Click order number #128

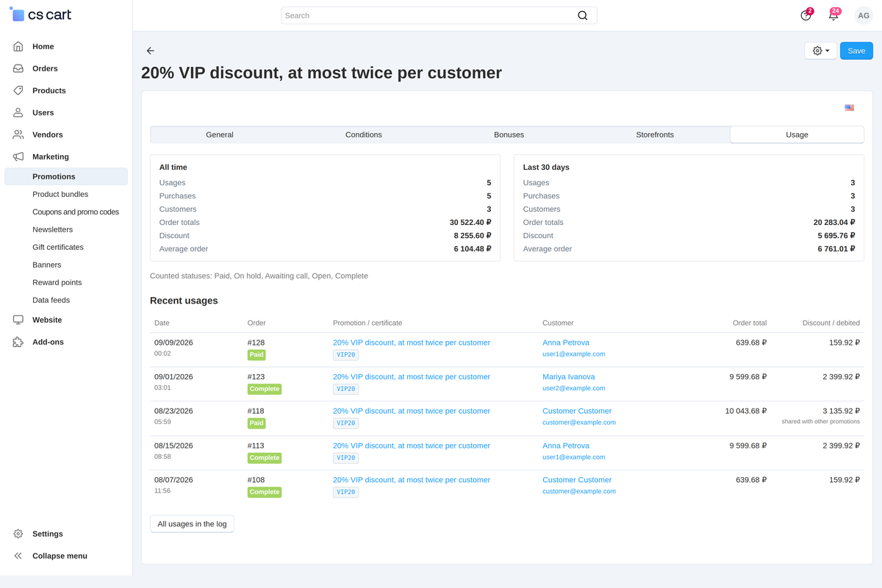click(256, 343)
